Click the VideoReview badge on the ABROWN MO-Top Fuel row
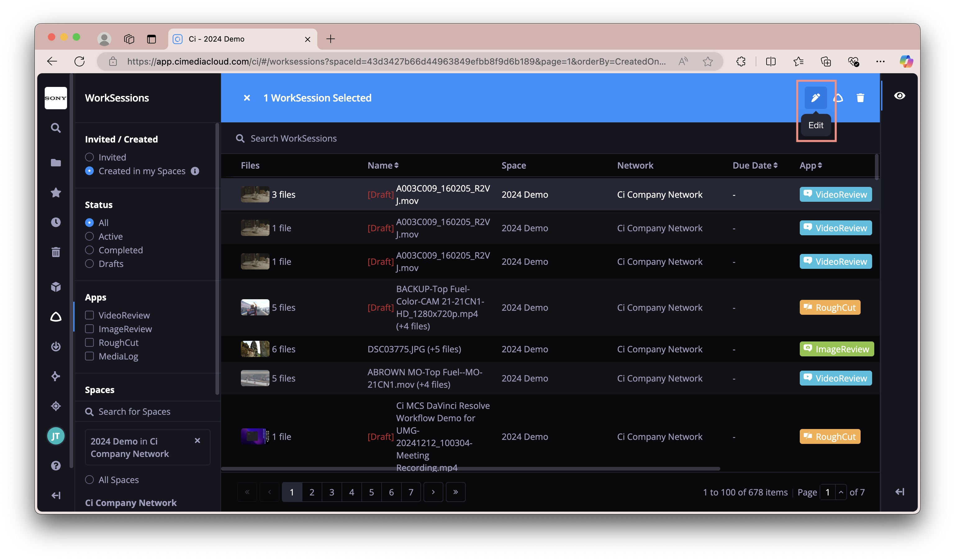Screen dimensions: 955x560 pyautogui.click(x=835, y=378)
